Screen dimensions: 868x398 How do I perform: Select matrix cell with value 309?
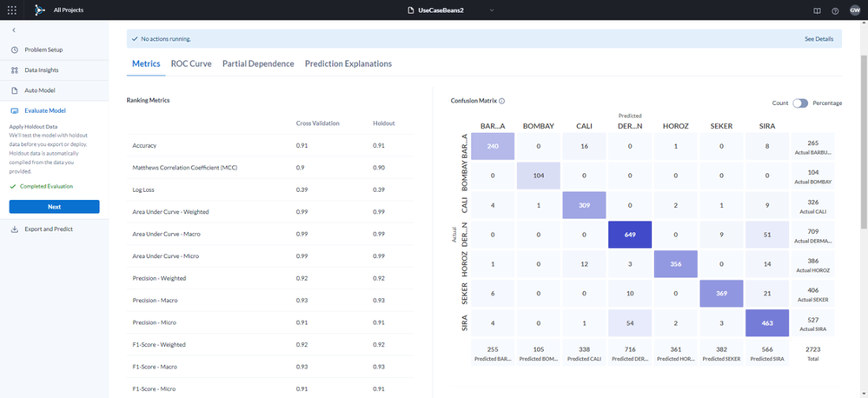tap(584, 205)
